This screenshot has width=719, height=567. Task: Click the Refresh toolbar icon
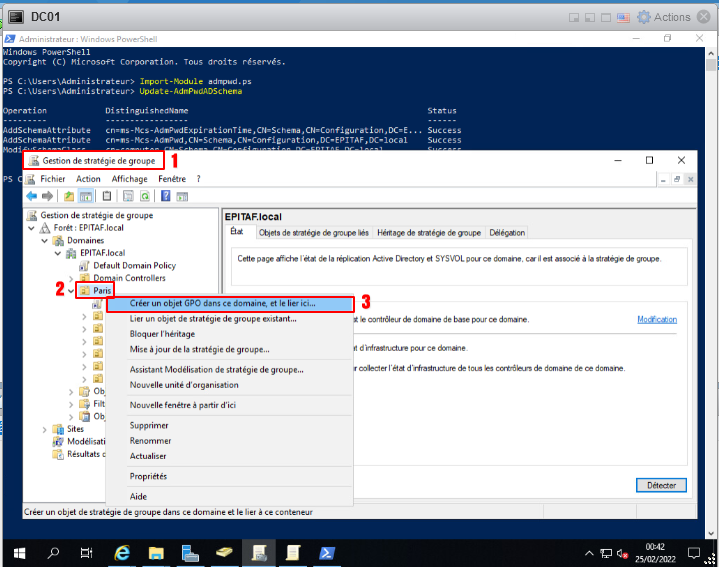(144, 196)
